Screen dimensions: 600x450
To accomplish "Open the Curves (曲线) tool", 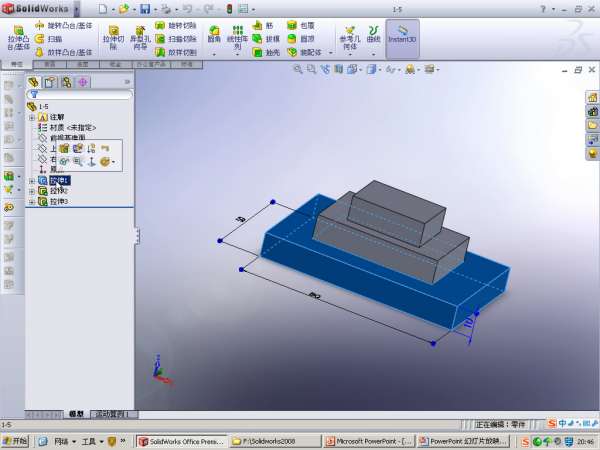I will [x=373, y=34].
